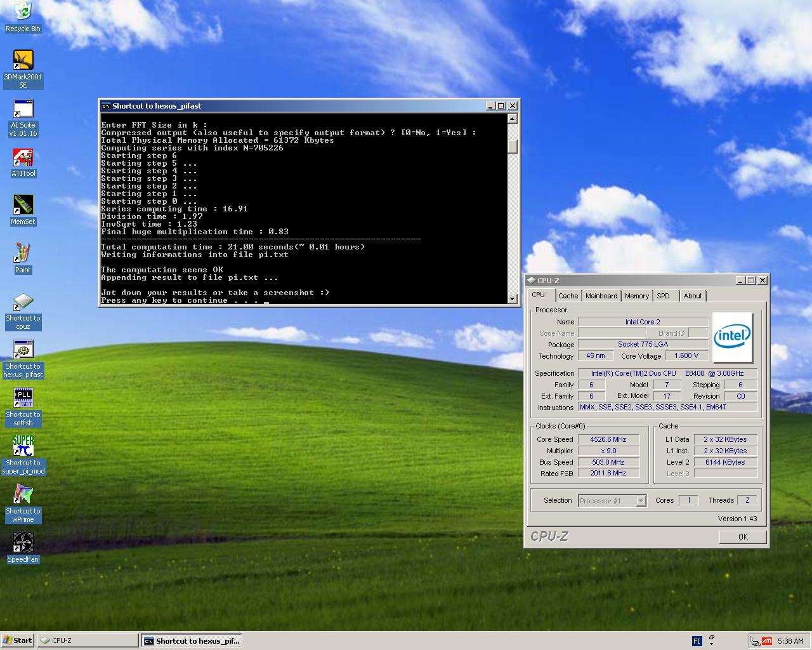The image size is (812, 650).
Task: Click the Ext. Model 17 field
Action: (667, 396)
